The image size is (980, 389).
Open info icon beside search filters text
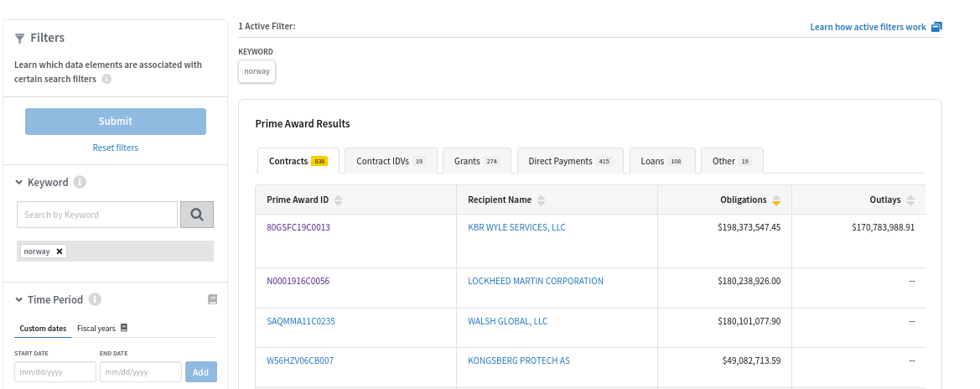pyautogui.click(x=106, y=80)
